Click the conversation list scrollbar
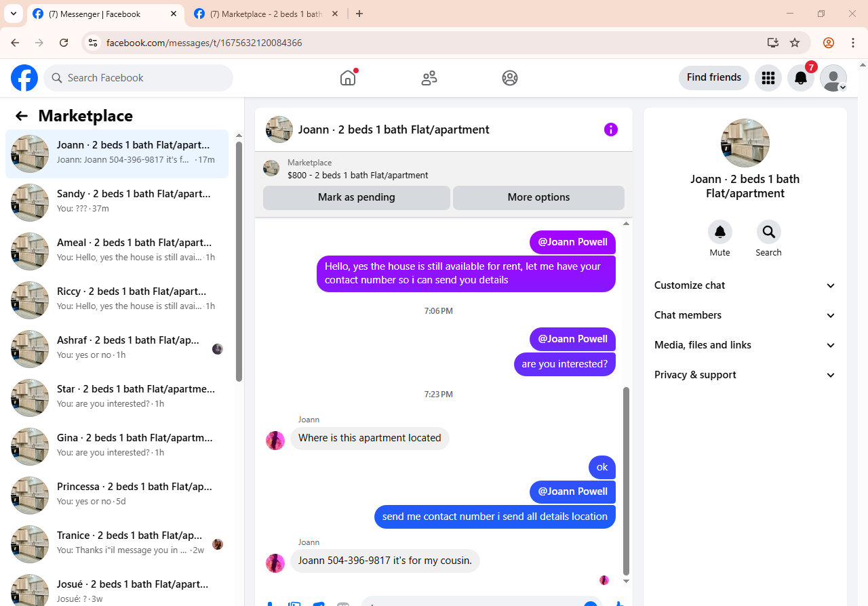868x606 pixels. click(x=239, y=261)
